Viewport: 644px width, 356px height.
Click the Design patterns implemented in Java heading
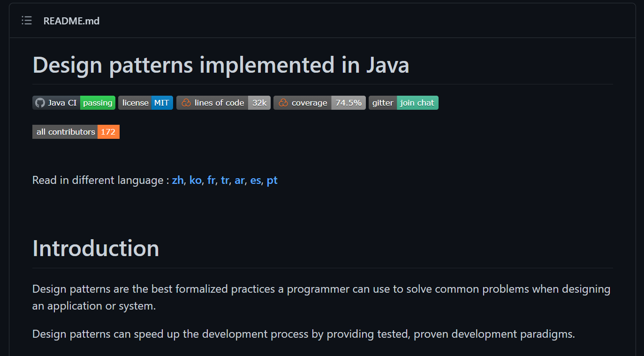click(221, 65)
